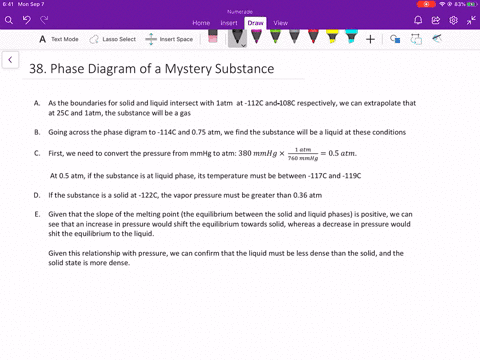Select the Draw tab

[x=255, y=23]
